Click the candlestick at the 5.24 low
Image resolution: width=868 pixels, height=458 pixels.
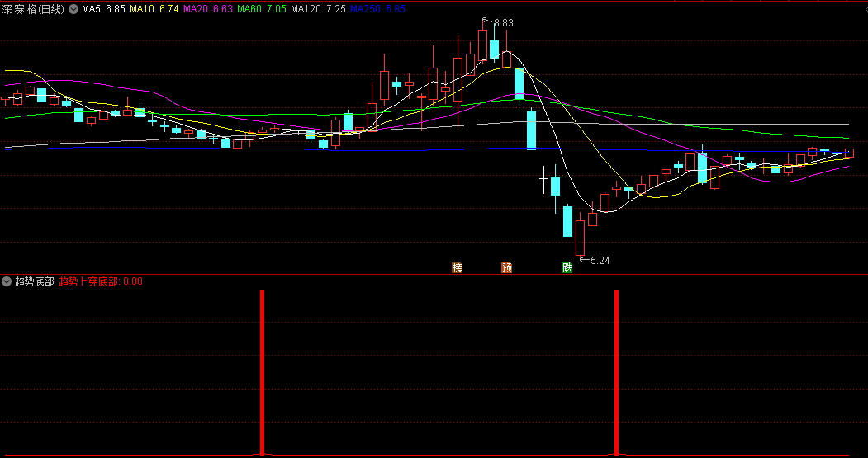[580, 235]
